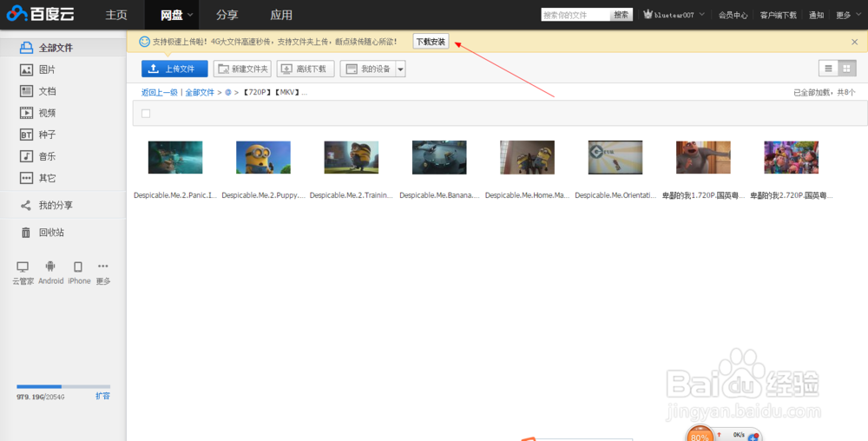Screen dimensions: 868x441
Task: Go to the 主页 tab
Action: tap(116, 15)
